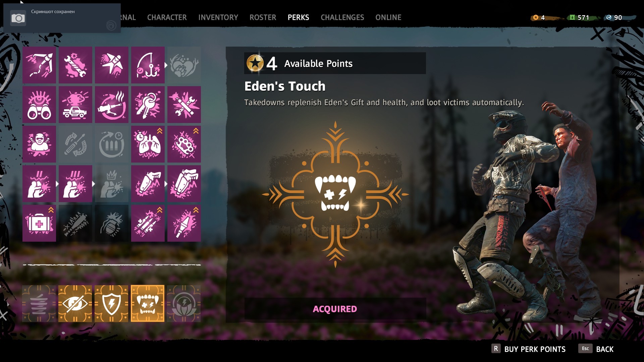Click the Back button

point(596,349)
